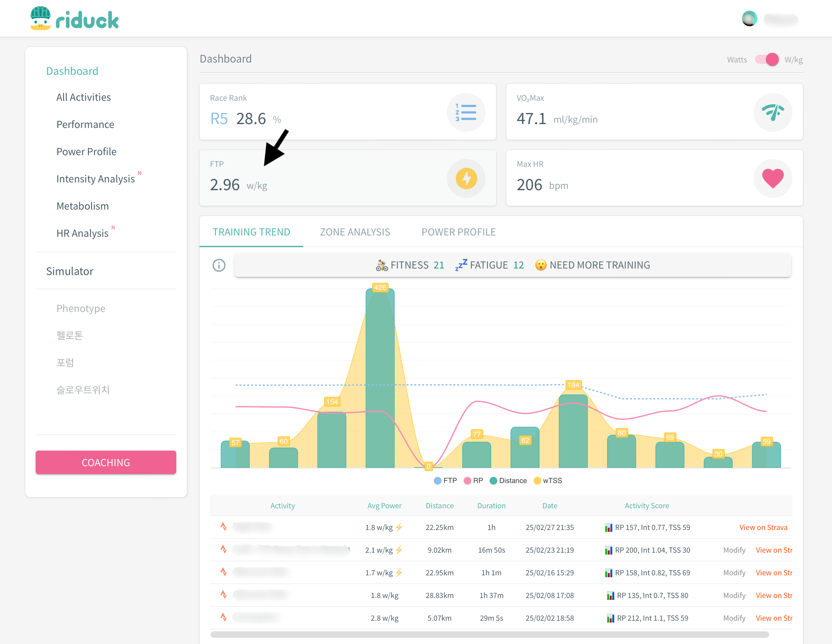
Task: Click the Race Rank list icon
Action: [x=466, y=112]
